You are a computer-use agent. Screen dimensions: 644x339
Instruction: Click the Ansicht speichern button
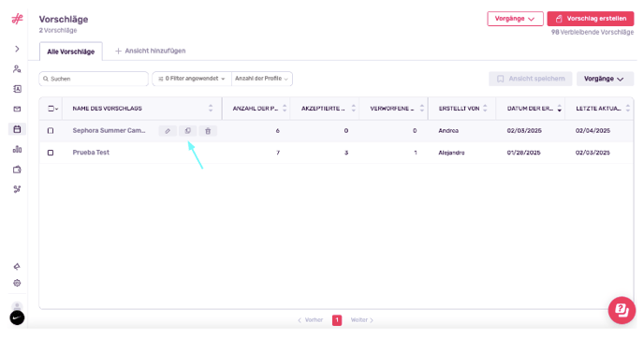click(530, 79)
